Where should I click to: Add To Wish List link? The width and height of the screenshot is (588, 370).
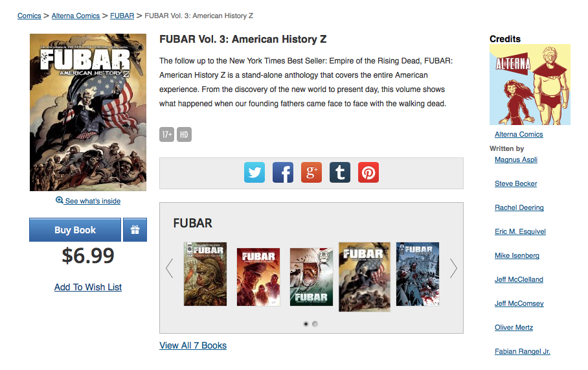tap(88, 287)
